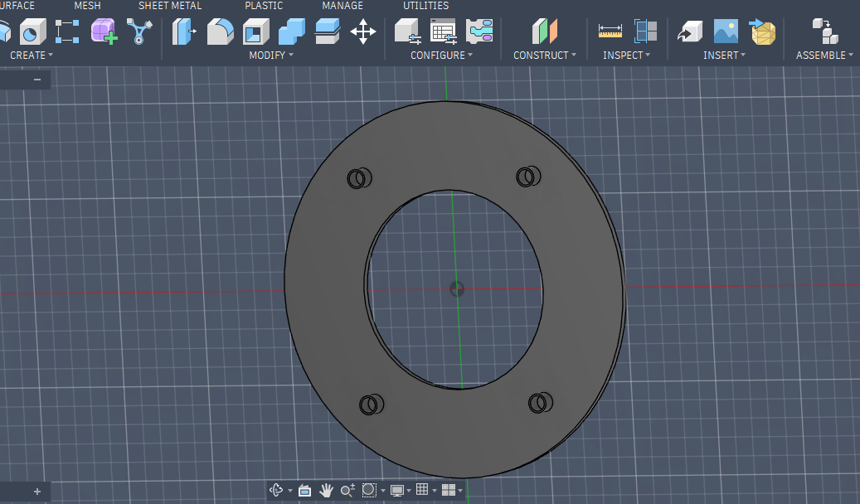Click the Assemble new component icon

[825, 31]
